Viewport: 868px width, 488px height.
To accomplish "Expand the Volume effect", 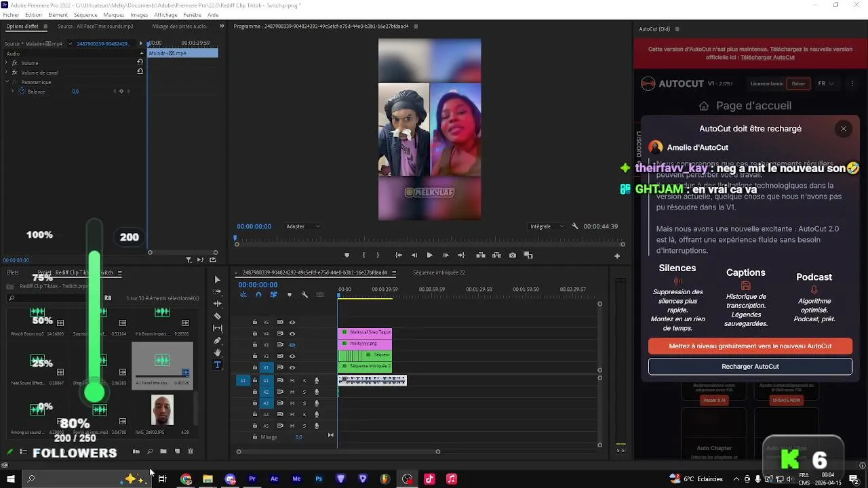I will pyautogui.click(x=7, y=63).
